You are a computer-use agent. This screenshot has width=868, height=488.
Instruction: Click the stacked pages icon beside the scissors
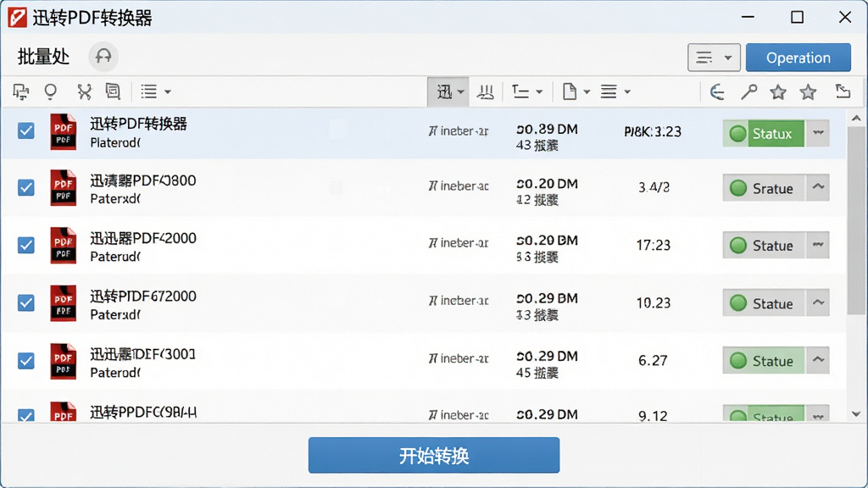tap(113, 91)
